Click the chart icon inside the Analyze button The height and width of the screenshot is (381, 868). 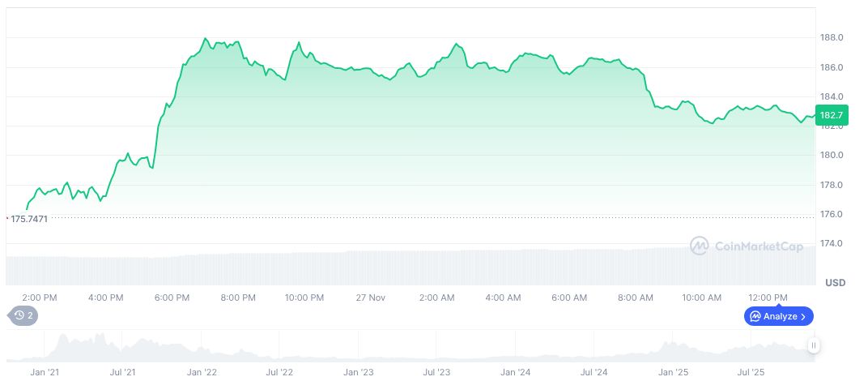(x=755, y=316)
